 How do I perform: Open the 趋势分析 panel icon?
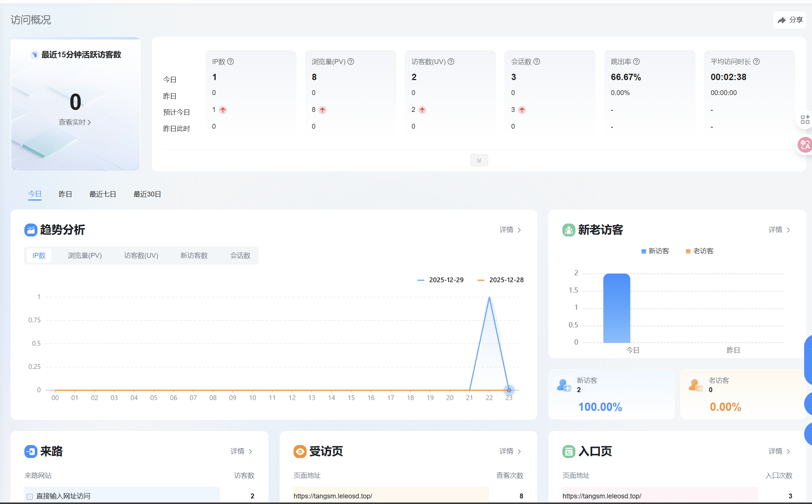pos(30,230)
